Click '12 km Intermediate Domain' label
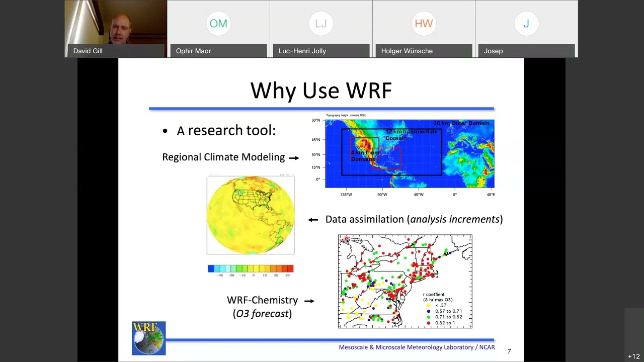The height and width of the screenshot is (362, 644). tap(412, 135)
